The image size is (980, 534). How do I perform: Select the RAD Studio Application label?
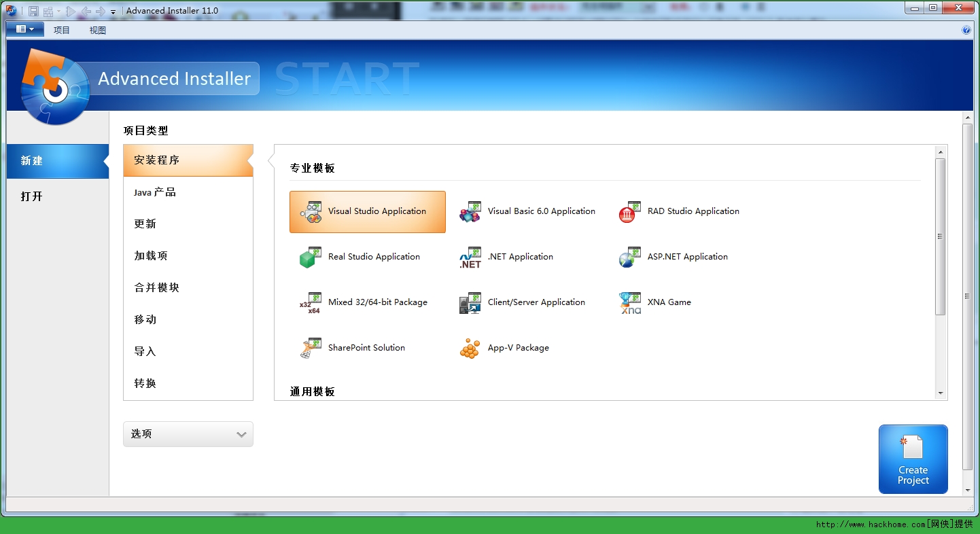click(x=693, y=211)
